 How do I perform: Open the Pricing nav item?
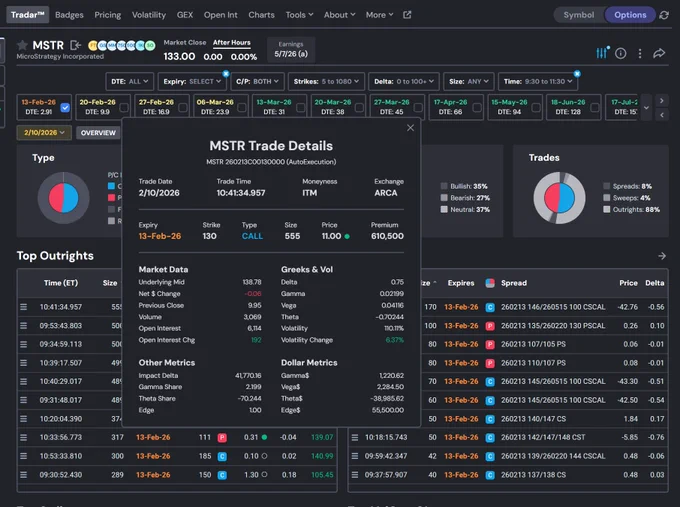click(x=108, y=15)
